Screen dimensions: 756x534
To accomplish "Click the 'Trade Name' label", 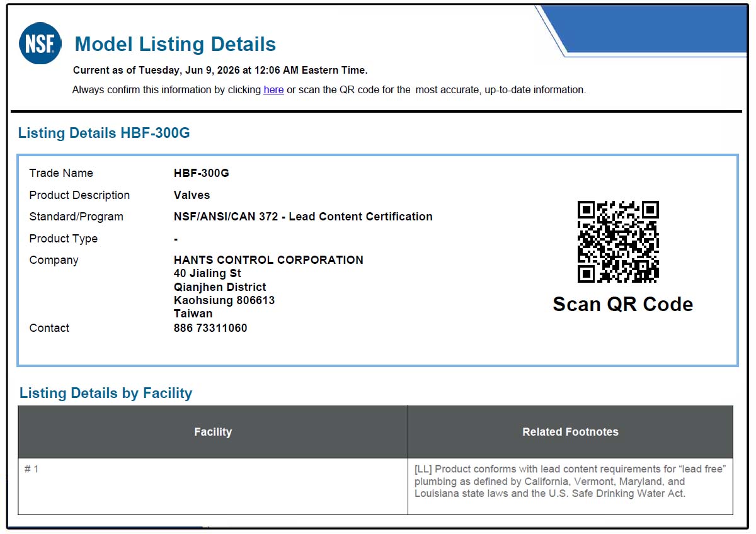I will pyautogui.click(x=61, y=173).
